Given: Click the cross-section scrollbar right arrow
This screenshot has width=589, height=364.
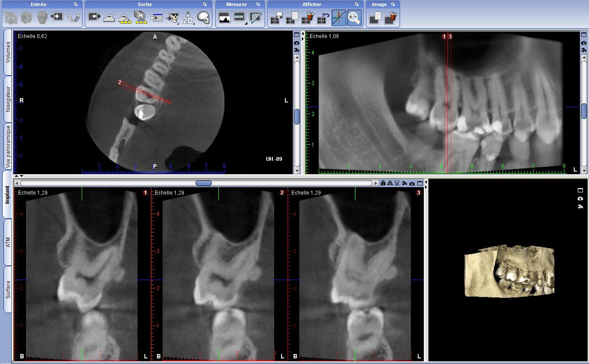Looking at the screenshot, I should 376,183.
